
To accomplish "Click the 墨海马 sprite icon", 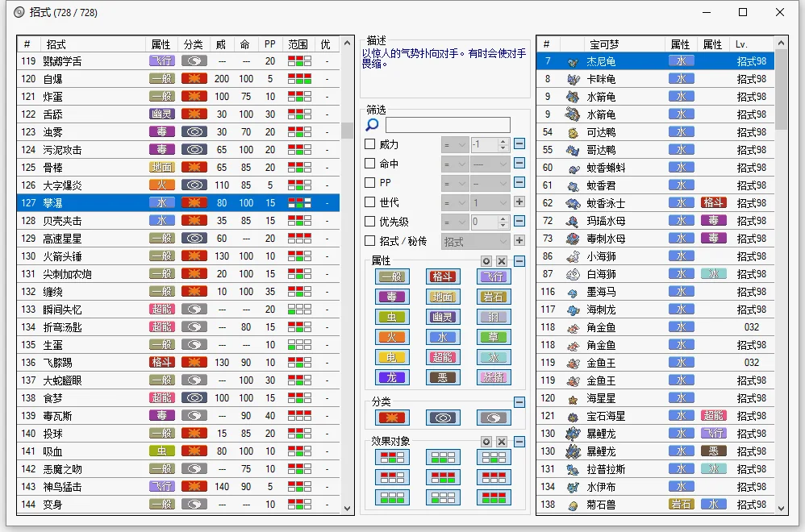I will 573,293.
